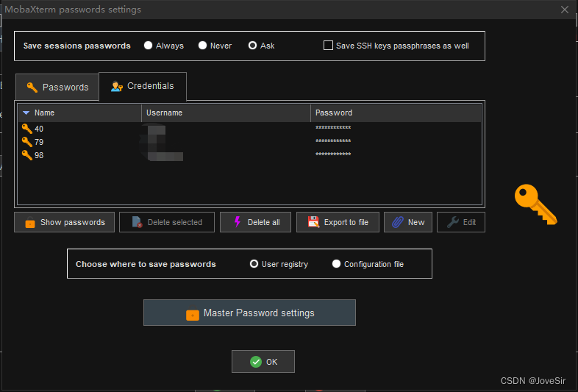
Task: Click the masked password for credential 79
Action: [333, 141]
